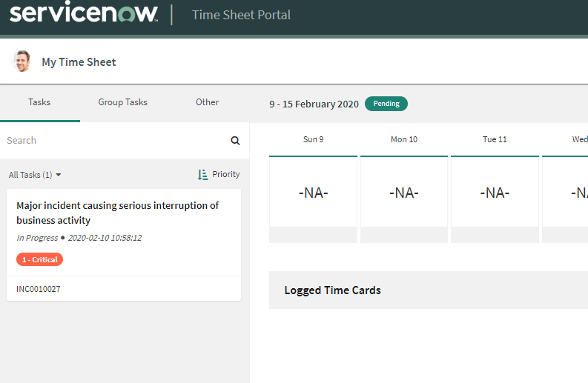Image resolution: width=588 pixels, height=383 pixels.
Task: Open the user avatar photo
Action: click(x=22, y=61)
